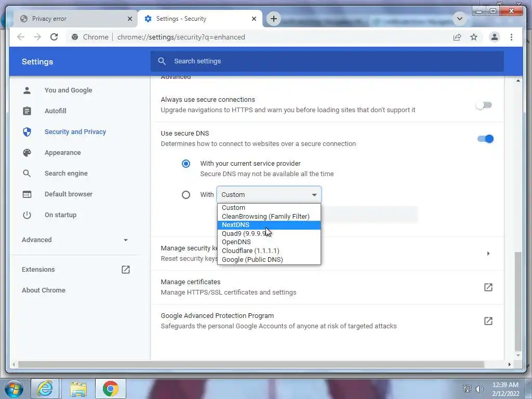This screenshot has height=399, width=532.
Task: Open Autofill settings
Action: [55, 111]
